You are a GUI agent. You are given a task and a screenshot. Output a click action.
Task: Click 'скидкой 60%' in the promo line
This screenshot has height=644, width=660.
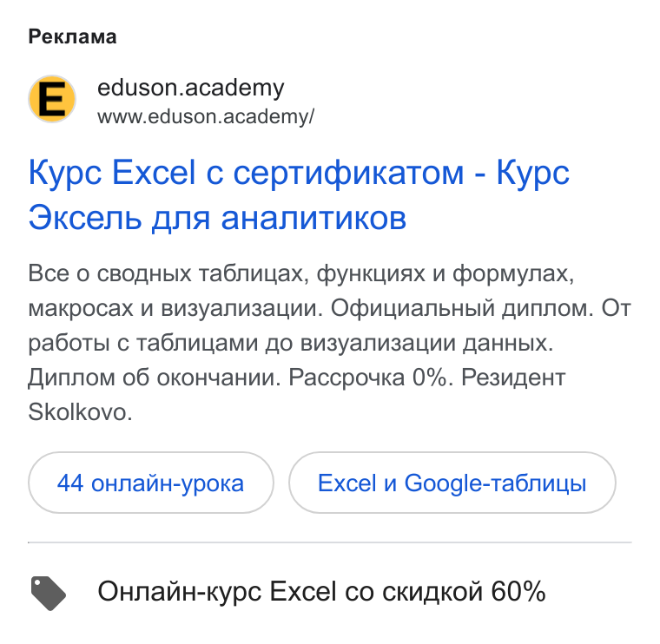tap(464, 591)
